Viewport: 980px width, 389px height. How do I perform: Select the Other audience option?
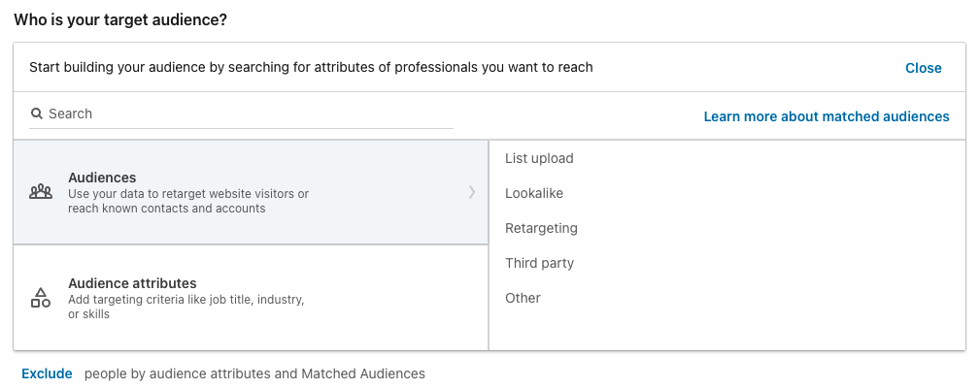(523, 298)
